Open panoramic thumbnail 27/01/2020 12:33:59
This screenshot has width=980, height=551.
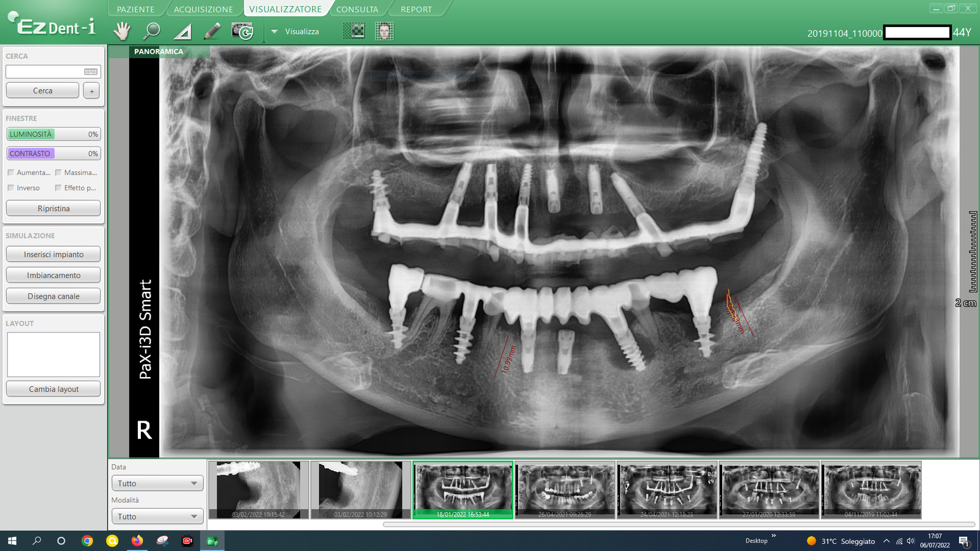pyautogui.click(x=769, y=490)
